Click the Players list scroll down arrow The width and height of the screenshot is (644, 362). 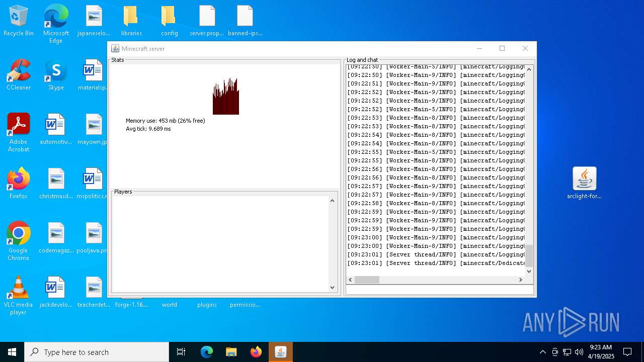pos(332,288)
